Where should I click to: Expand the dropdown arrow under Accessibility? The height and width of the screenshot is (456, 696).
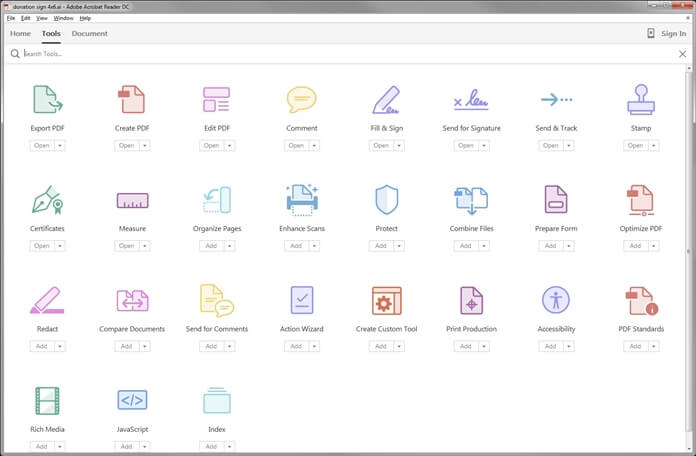coord(569,346)
